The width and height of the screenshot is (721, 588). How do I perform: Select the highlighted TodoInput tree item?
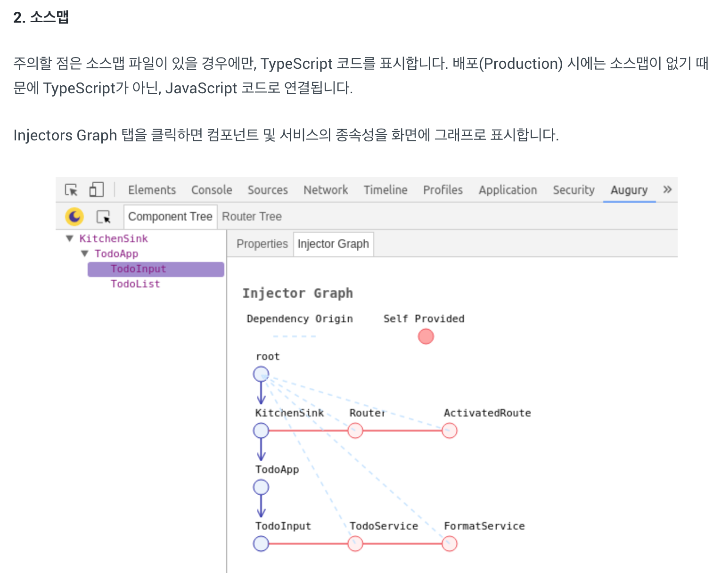[156, 269]
